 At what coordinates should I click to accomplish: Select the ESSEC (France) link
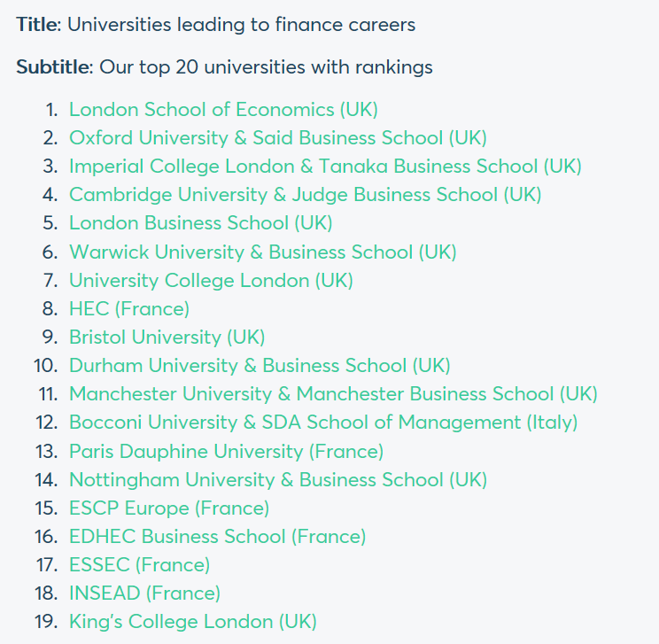[x=139, y=565]
